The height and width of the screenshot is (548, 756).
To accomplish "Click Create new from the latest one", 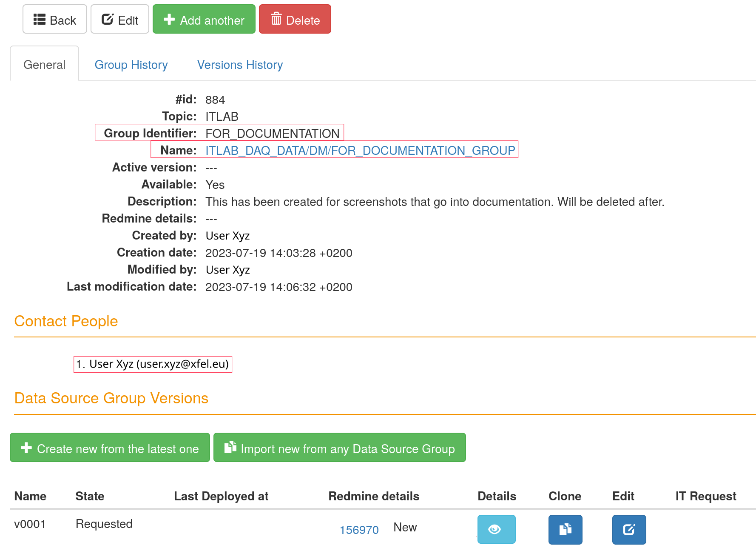I will (x=110, y=448).
